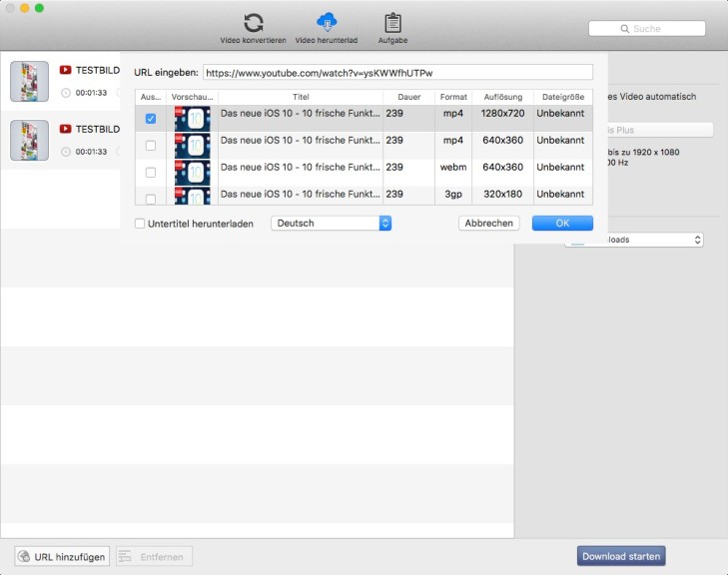Screen dimensions: 728x575
Task: Open the Aufgabe clipboard icon
Action: point(392,23)
